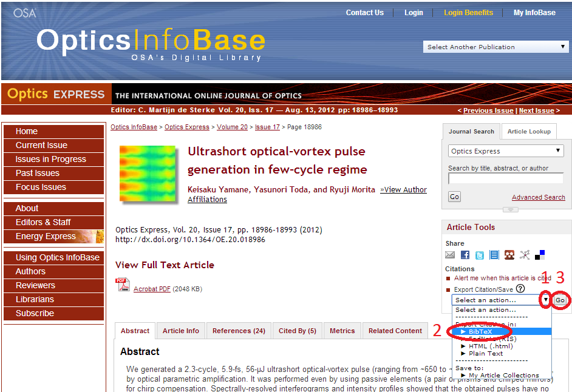Download the Acrobat PDF link

pos(152,289)
